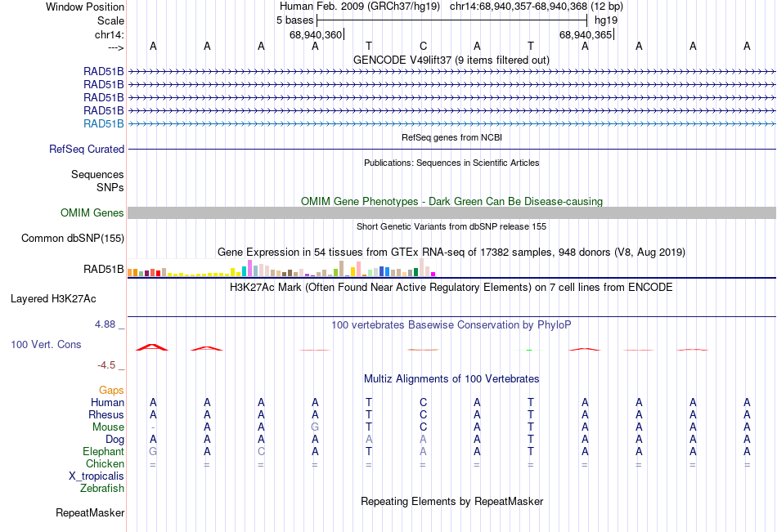
Task: Click the C base in the sequence ruler
Action: coord(423,46)
